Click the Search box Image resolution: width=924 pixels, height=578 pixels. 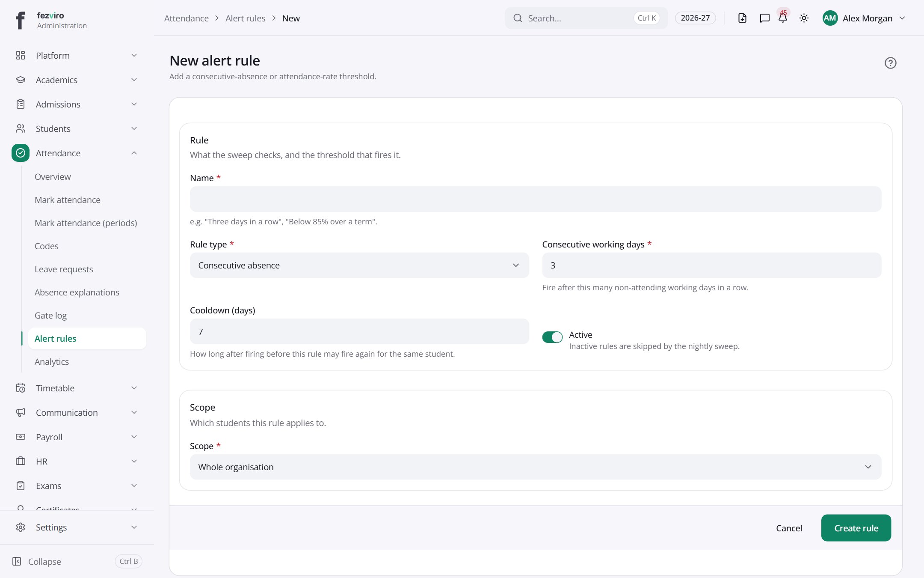(586, 18)
